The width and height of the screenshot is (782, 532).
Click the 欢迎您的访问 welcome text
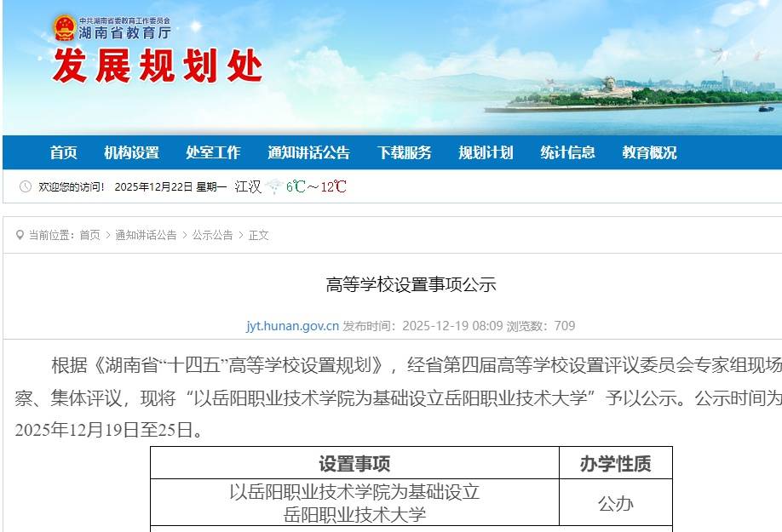(x=72, y=186)
